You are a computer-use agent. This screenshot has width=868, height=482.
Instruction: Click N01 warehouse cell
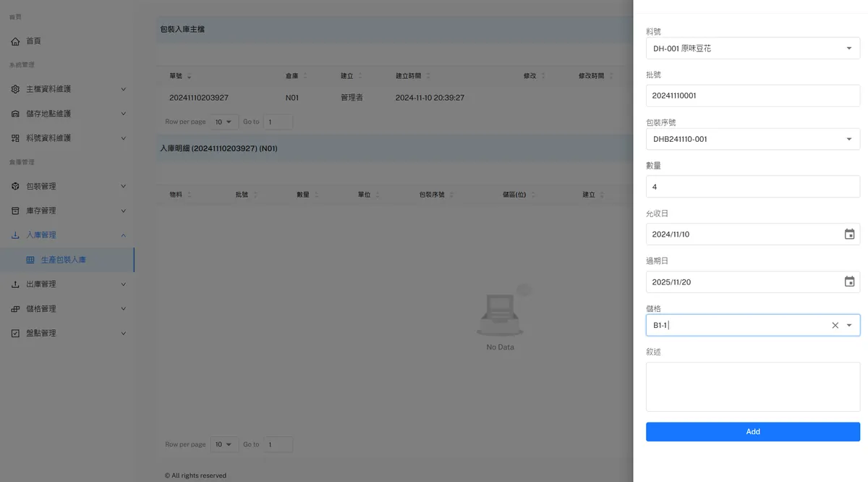(x=292, y=98)
